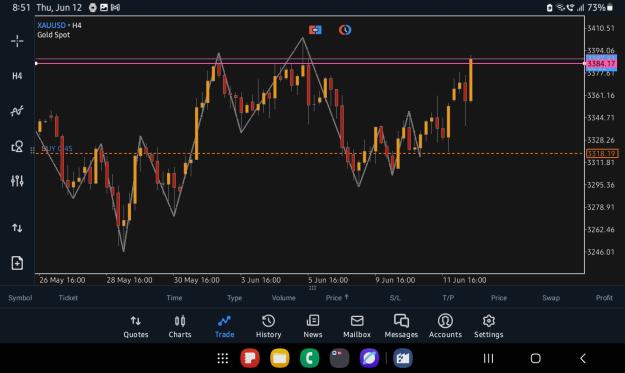The image size is (625, 373).
Task: Open the Mailbox tab
Action: [x=357, y=327]
